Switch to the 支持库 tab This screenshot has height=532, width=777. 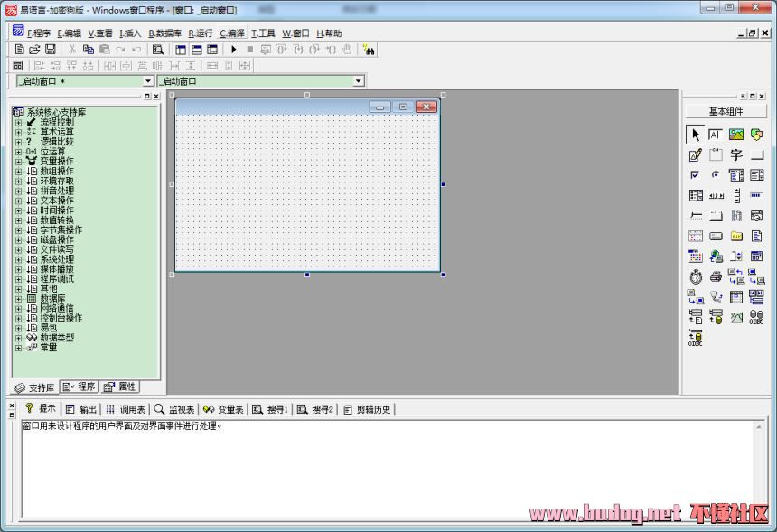coord(34,387)
